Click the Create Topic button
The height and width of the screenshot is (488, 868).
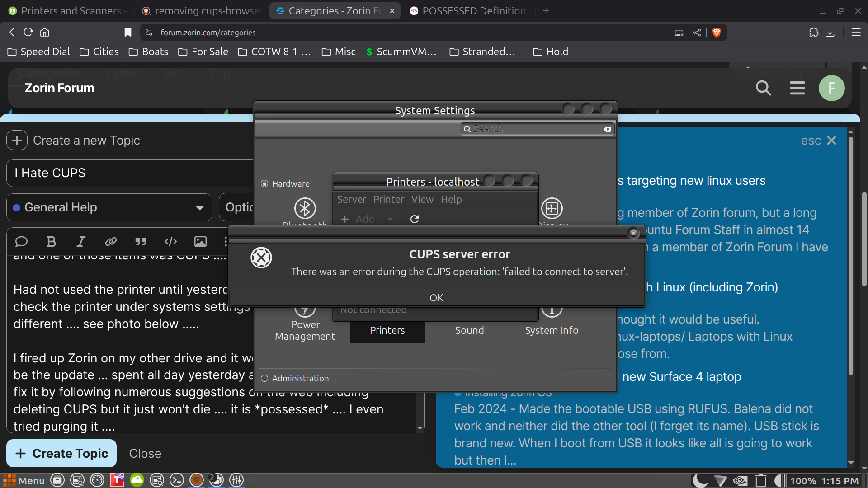point(61,453)
